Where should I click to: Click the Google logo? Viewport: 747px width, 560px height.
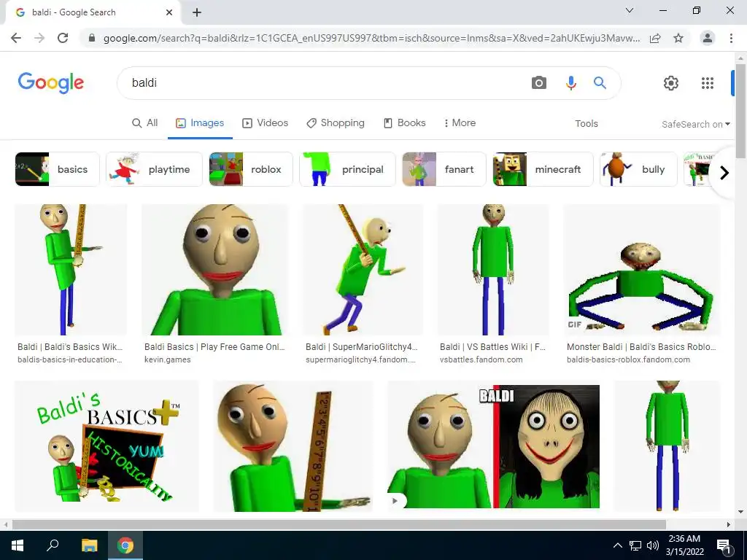point(51,83)
